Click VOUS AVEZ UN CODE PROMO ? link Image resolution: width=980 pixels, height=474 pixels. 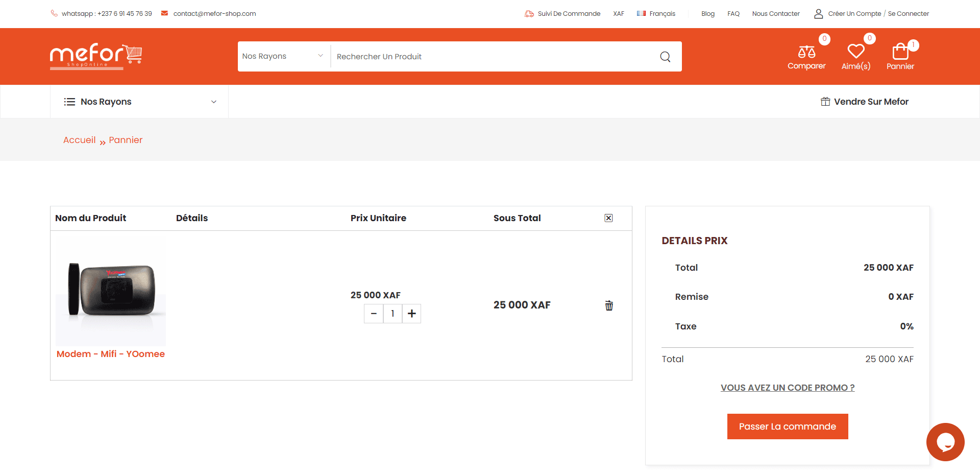[788, 388]
